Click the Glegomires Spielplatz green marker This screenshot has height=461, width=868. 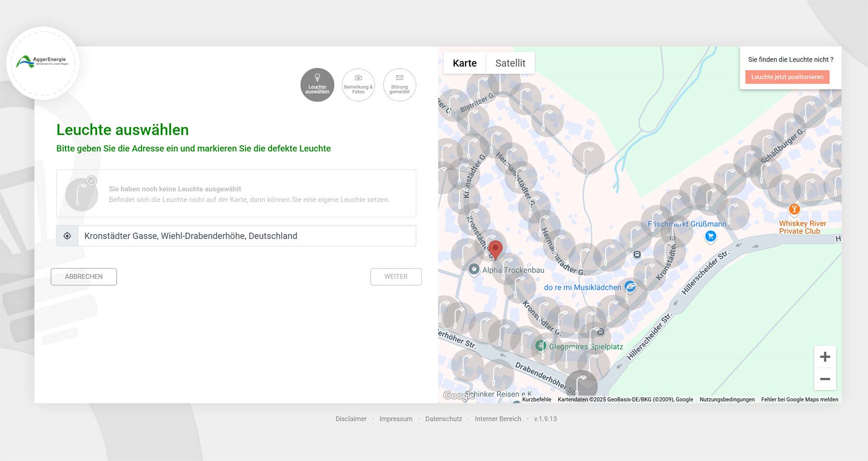click(541, 346)
